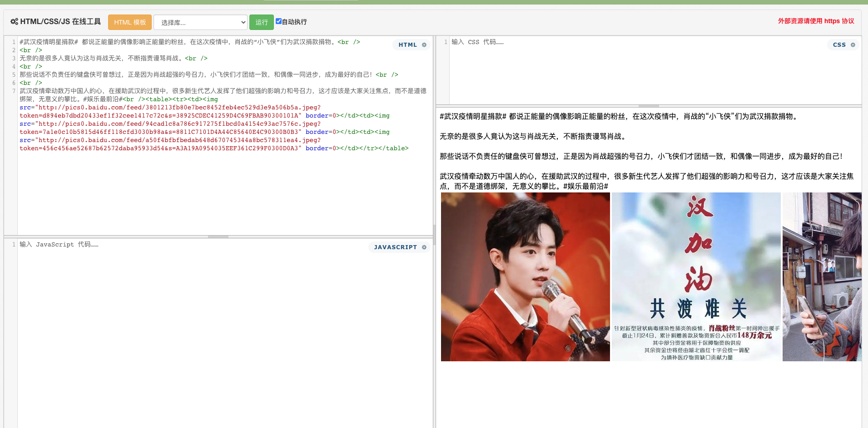Click the vertical splitter handle between editor and preview
Viewport: 868px width, 428px height.
click(x=434, y=235)
